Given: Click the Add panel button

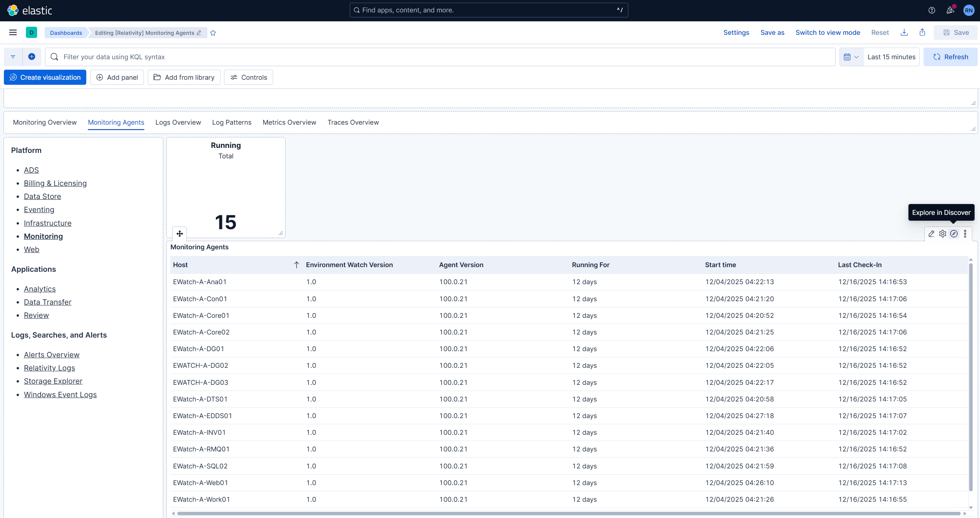Looking at the screenshot, I should 117,77.
